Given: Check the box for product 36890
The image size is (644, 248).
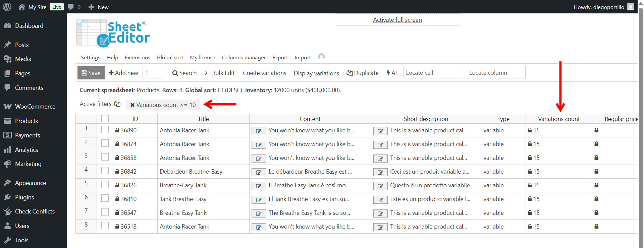Looking at the screenshot, I should [x=105, y=130].
